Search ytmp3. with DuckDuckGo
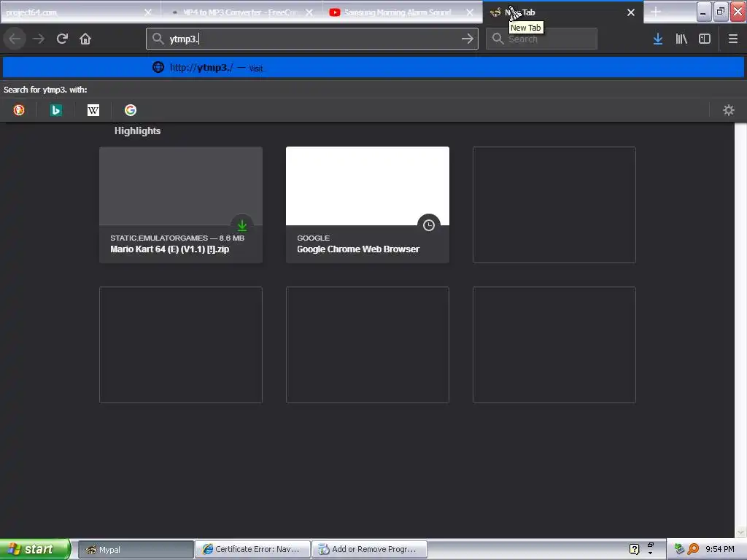The height and width of the screenshot is (560, 747). (19, 111)
